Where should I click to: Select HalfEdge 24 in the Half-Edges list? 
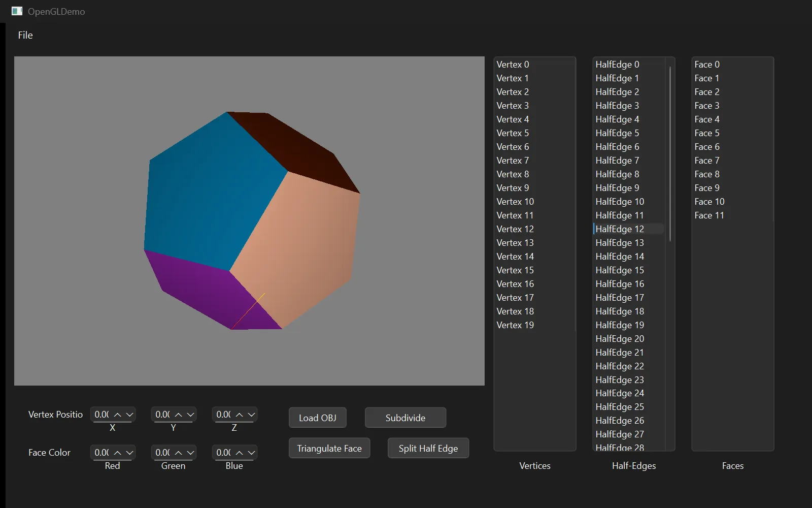[x=629, y=393]
